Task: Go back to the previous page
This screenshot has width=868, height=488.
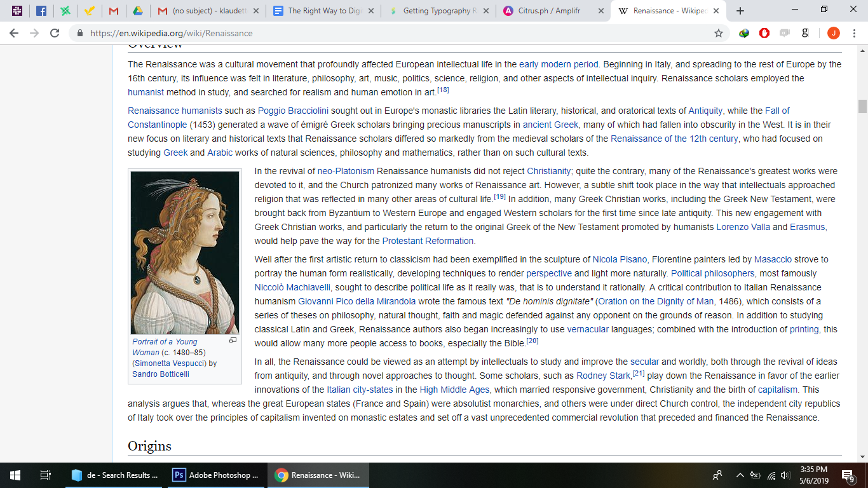Action: pyautogui.click(x=14, y=33)
